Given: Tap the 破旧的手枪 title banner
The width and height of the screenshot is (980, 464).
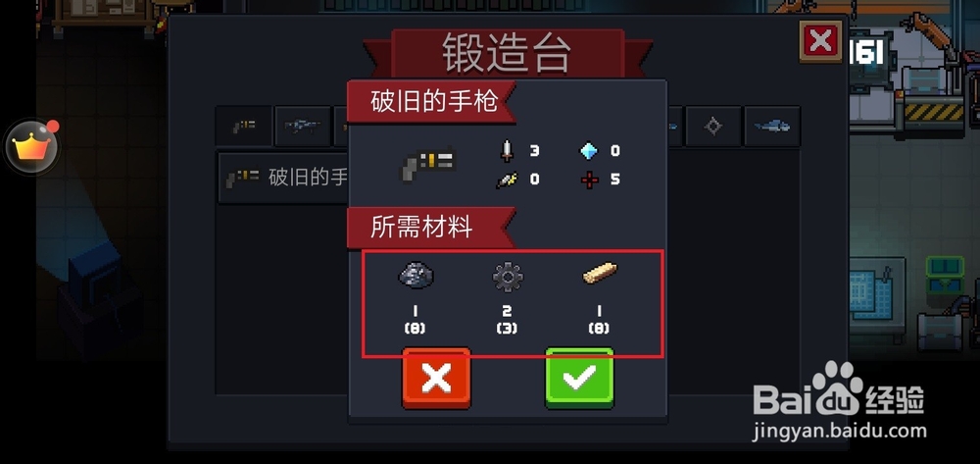Looking at the screenshot, I should coord(432,101).
